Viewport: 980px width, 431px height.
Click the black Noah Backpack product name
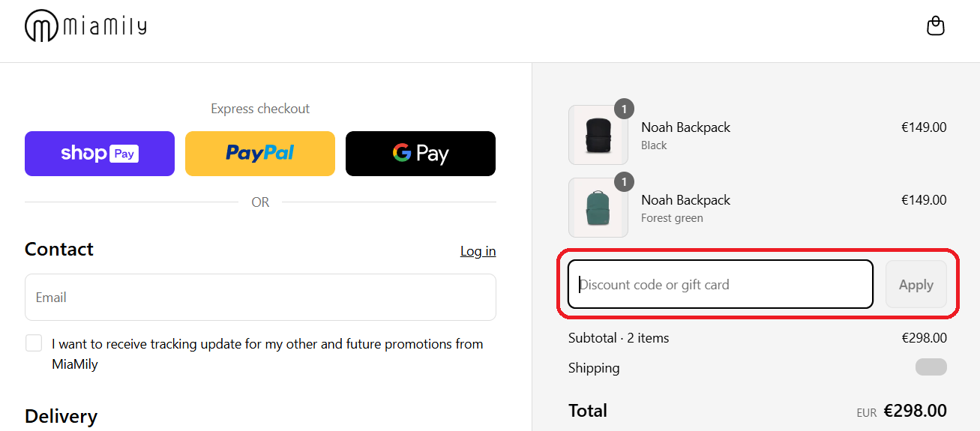[x=685, y=127]
